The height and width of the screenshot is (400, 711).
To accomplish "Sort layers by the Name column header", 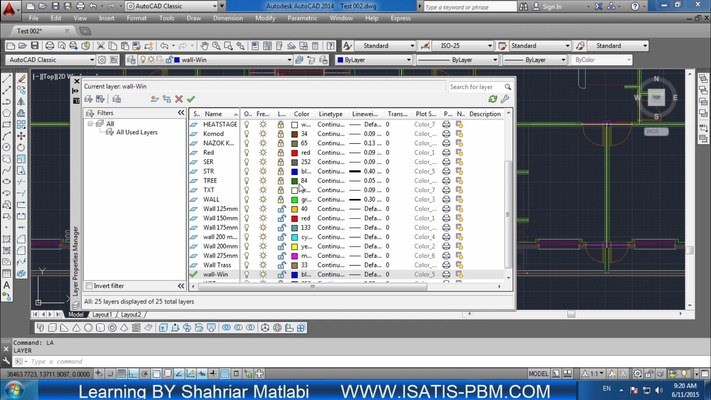I will [x=220, y=114].
